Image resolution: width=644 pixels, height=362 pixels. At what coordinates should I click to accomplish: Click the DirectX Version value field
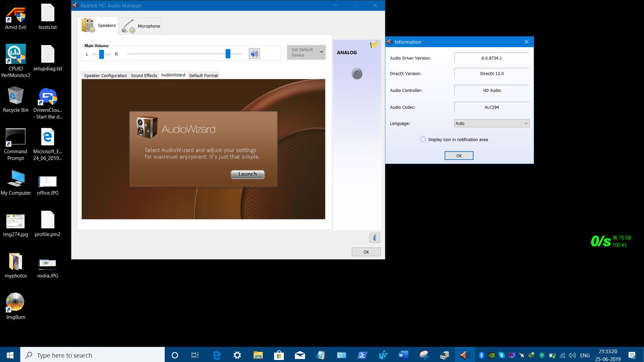tap(492, 73)
